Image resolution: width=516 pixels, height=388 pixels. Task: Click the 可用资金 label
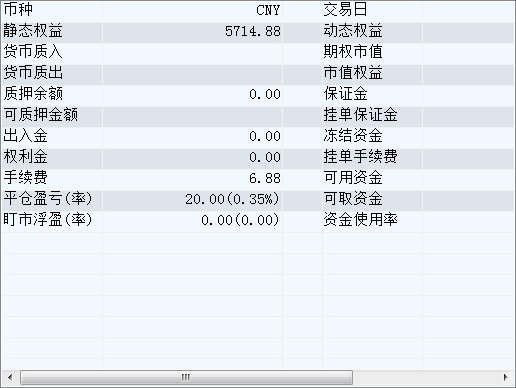pyautogui.click(x=353, y=178)
